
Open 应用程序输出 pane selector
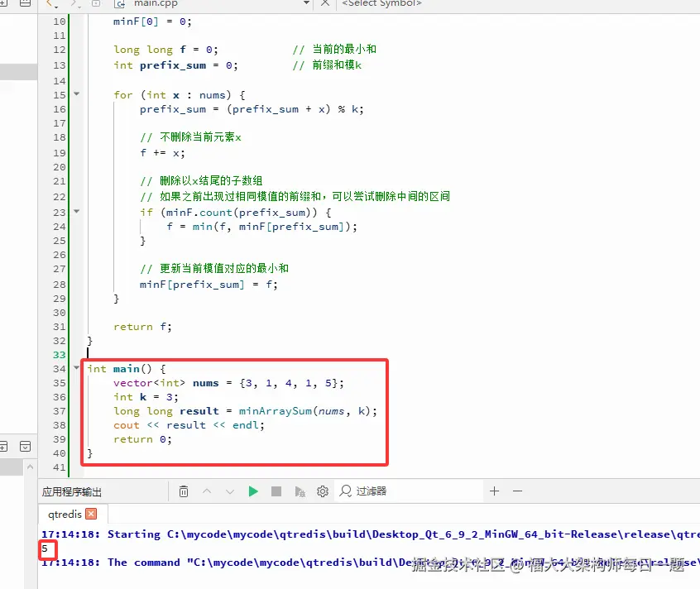coord(72,491)
